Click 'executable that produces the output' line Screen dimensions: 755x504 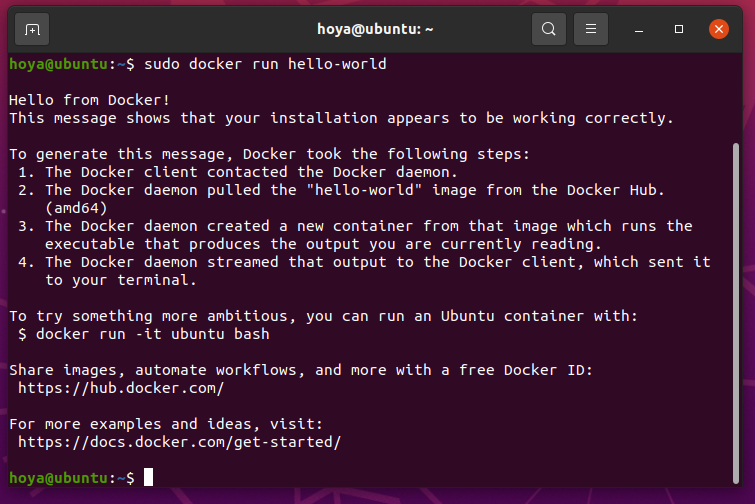pyautogui.click(x=323, y=244)
